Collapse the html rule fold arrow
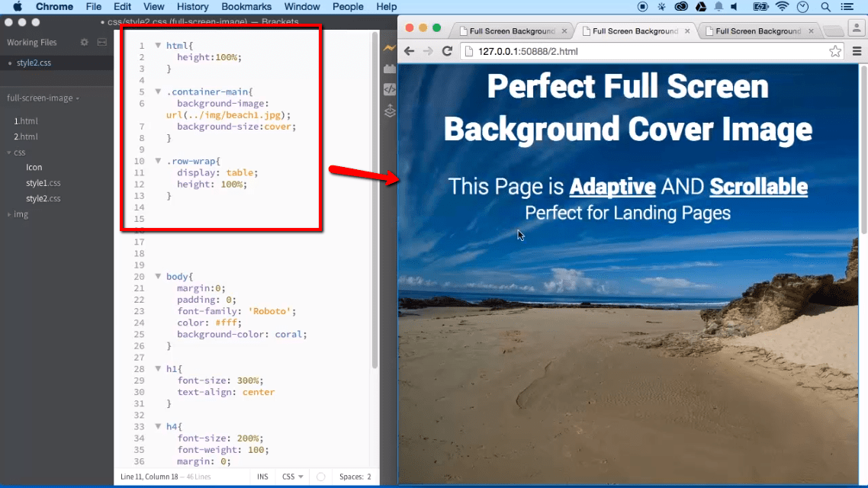This screenshot has height=488, width=868. pyautogui.click(x=158, y=46)
